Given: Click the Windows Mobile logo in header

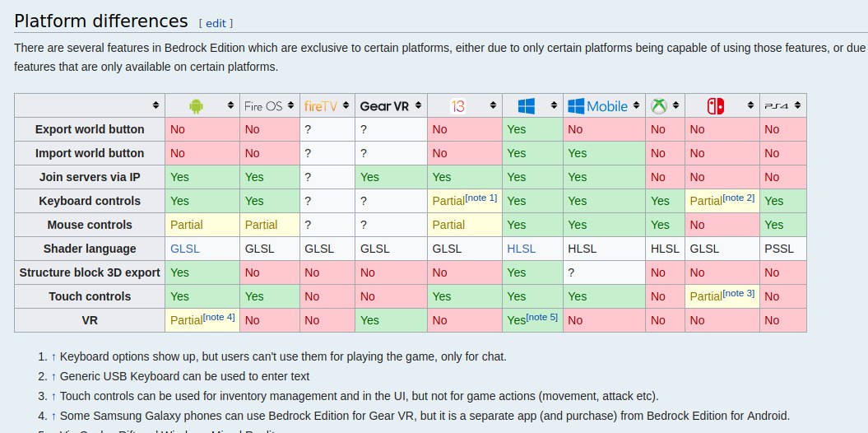Looking at the screenshot, I should coord(598,105).
